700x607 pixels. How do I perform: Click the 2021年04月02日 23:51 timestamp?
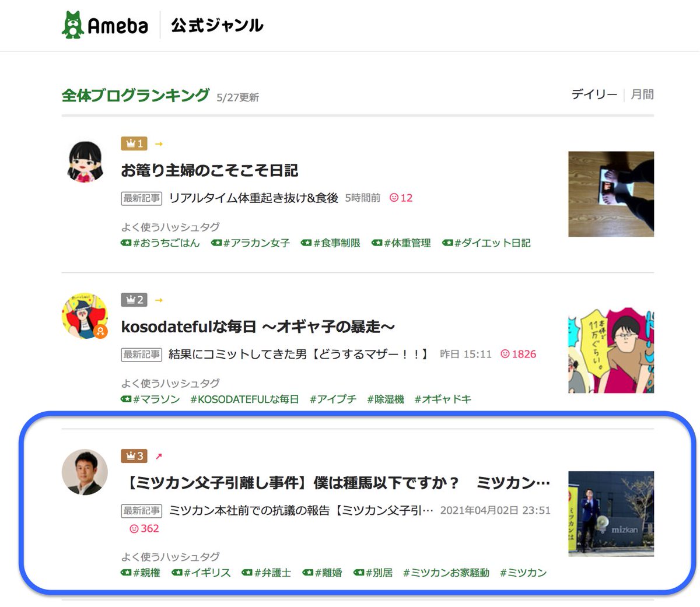click(495, 511)
